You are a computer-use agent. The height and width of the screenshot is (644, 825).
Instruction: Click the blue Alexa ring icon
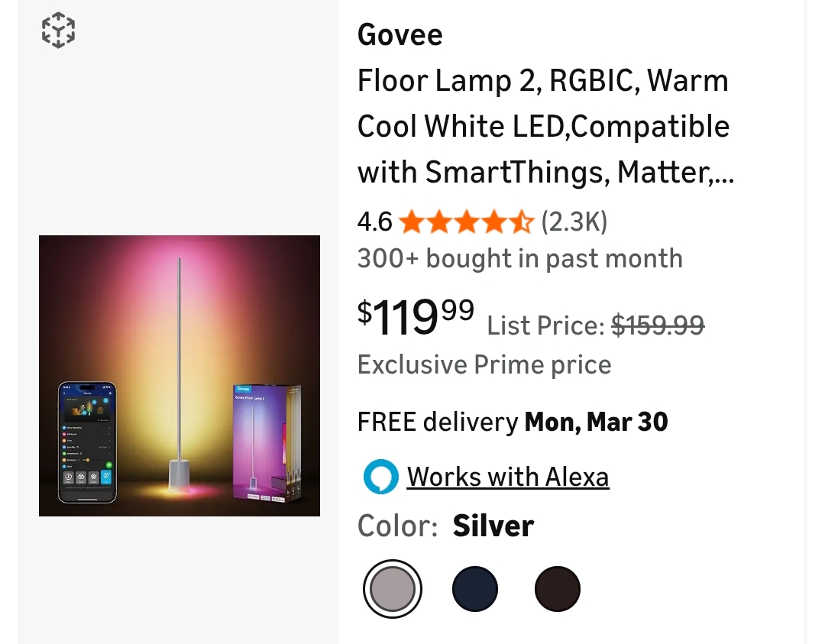[380, 477]
